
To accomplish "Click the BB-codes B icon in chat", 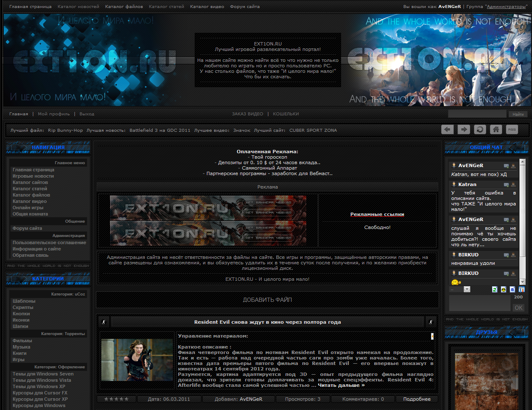I will pyautogui.click(x=512, y=290).
